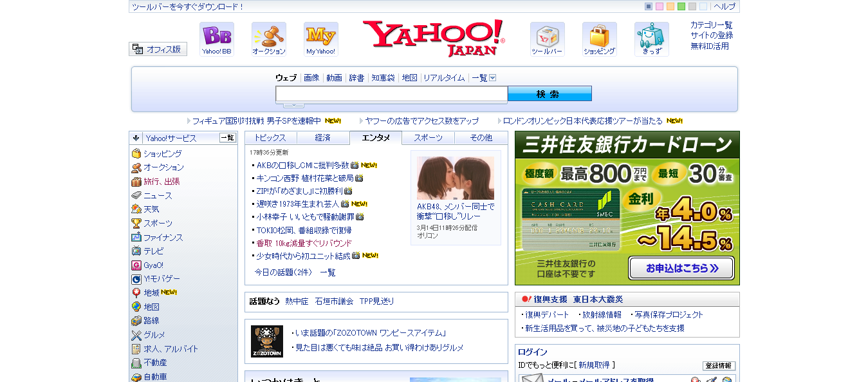Switch to the スポーツ news tab

point(429,138)
